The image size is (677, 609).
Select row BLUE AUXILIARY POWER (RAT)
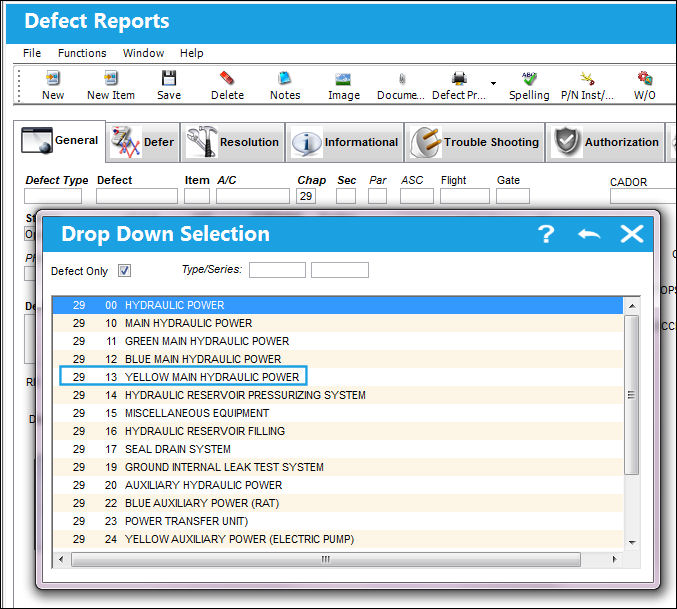[338, 503]
